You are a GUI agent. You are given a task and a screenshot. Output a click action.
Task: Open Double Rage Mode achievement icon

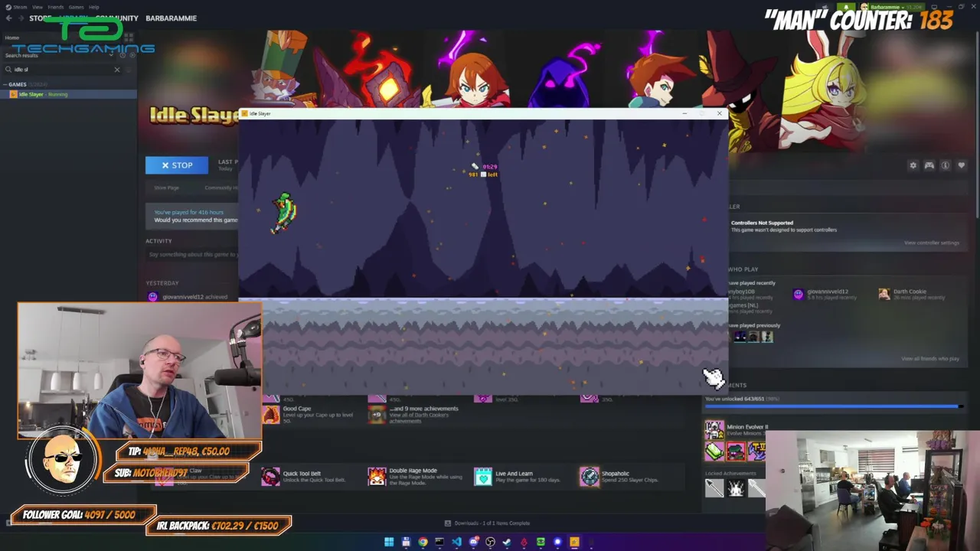pyautogui.click(x=377, y=477)
